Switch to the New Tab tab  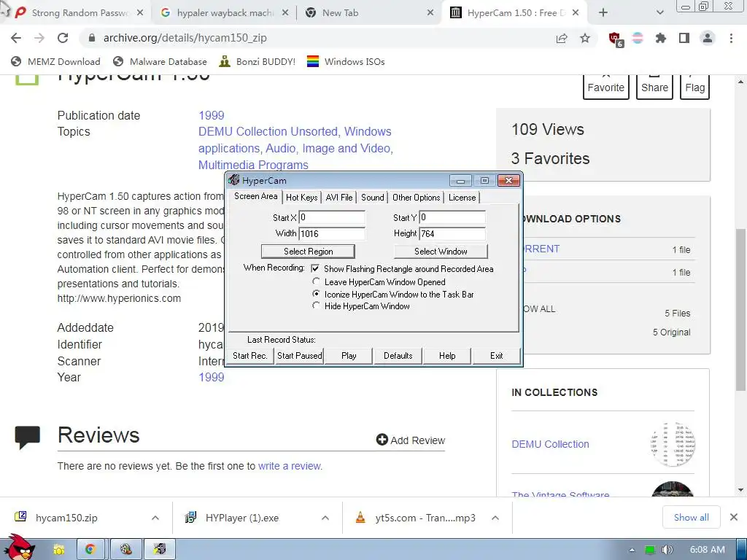coord(369,13)
